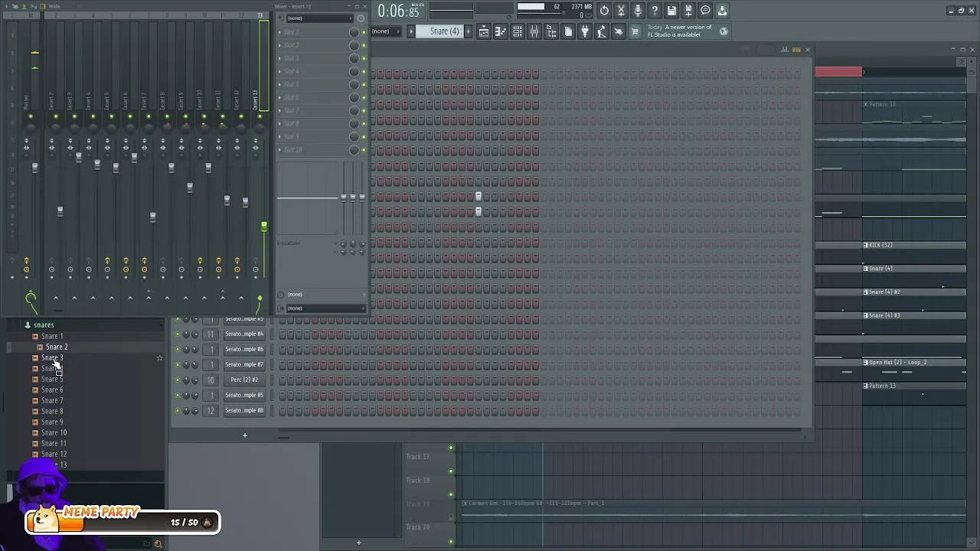This screenshot has height=551, width=980.
Task: Open pattern menu arrow left of Snare (4)
Action: 411,31
